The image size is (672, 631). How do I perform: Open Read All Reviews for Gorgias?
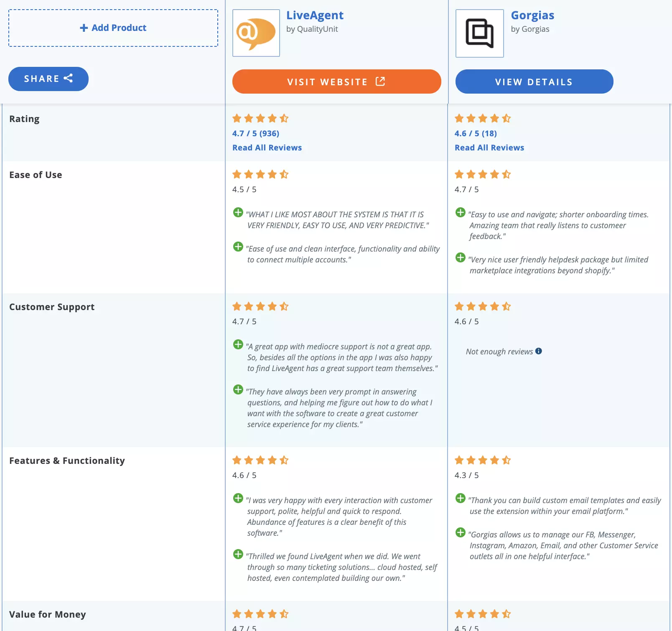tap(489, 147)
